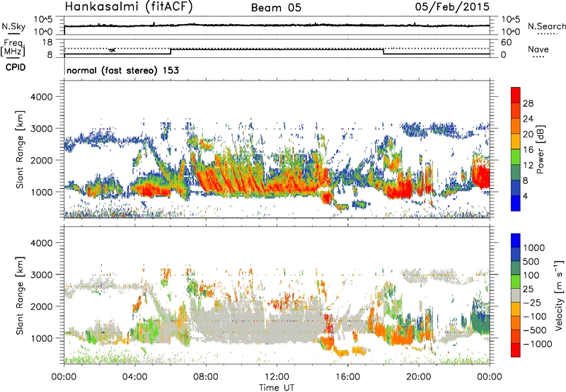Image resolution: width=566 pixels, height=392 pixels.
Task: Click the "16:00" time tick label
Action: point(347,377)
